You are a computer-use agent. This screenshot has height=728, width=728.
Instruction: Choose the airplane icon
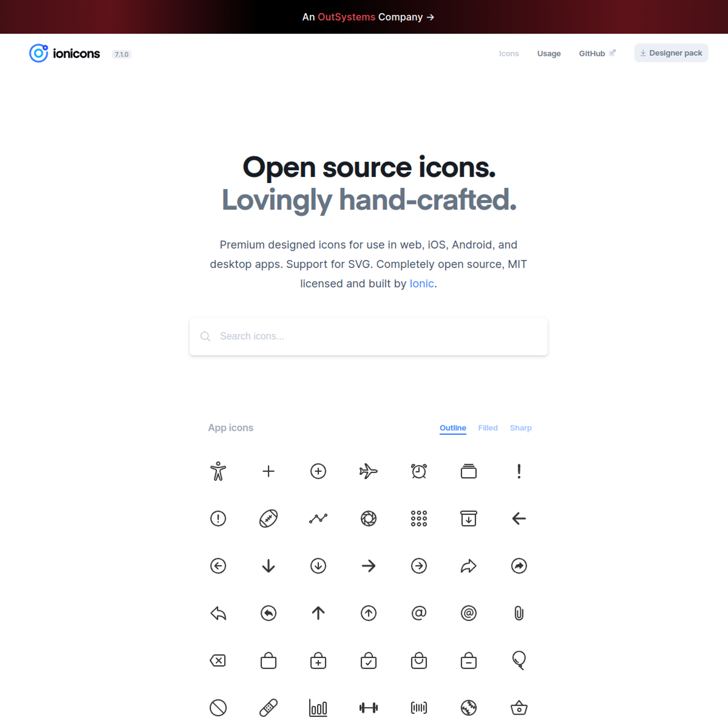(369, 471)
